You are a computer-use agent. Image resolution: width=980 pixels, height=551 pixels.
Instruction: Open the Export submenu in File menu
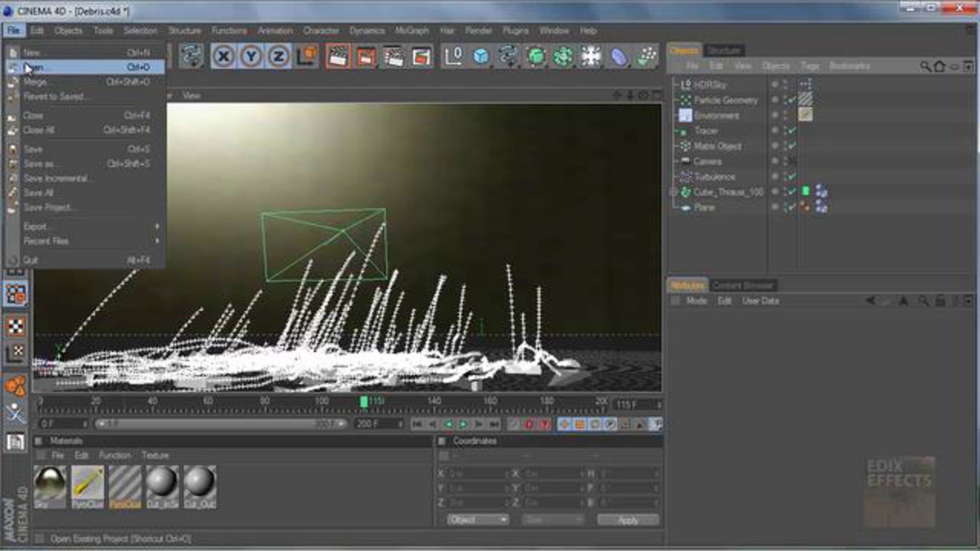pyautogui.click(x=91, y=226)
